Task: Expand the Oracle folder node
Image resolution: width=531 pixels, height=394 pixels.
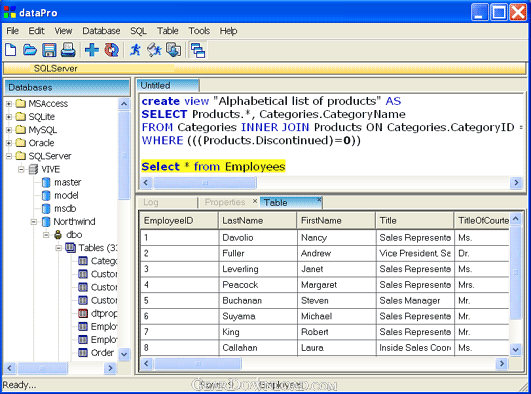Action: [9, 143]
